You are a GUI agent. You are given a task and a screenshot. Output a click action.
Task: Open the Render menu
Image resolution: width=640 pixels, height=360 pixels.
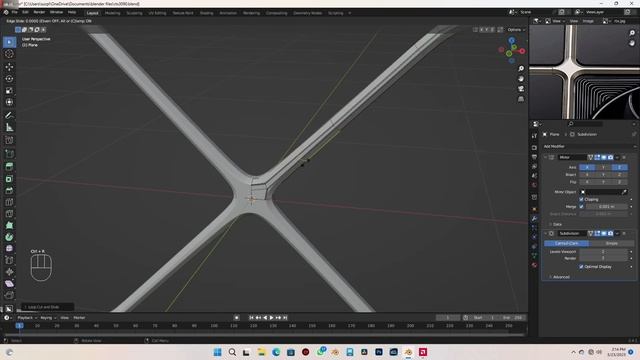39,13
